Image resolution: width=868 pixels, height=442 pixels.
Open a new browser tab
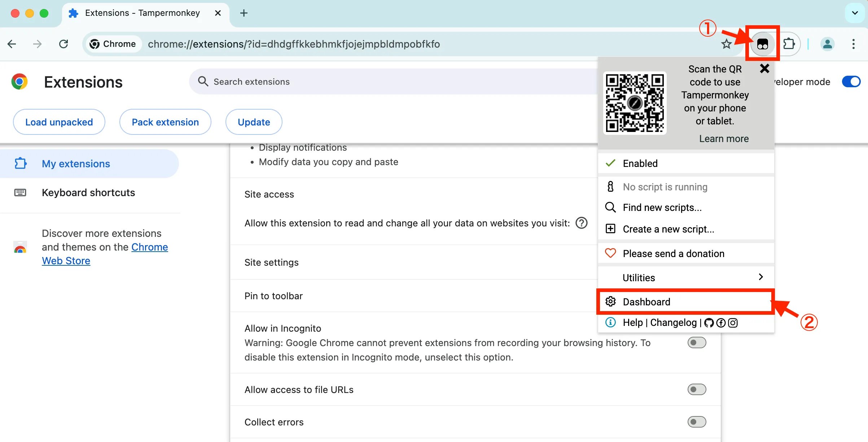coord(244,13)
